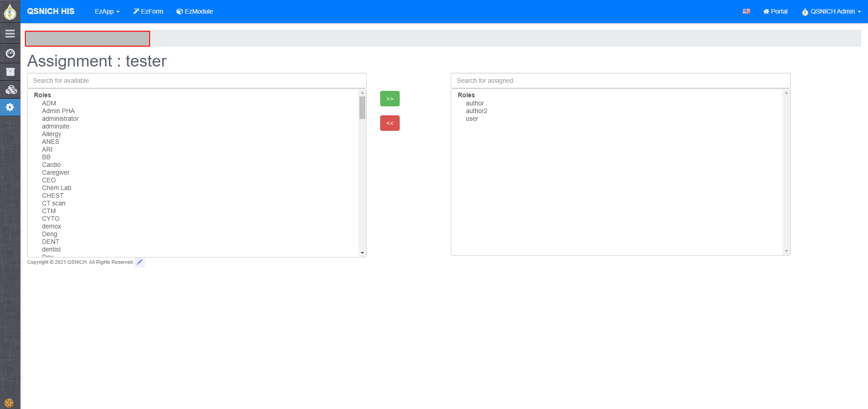
Task: Focus the Search for assigned field
Action: 620,81
